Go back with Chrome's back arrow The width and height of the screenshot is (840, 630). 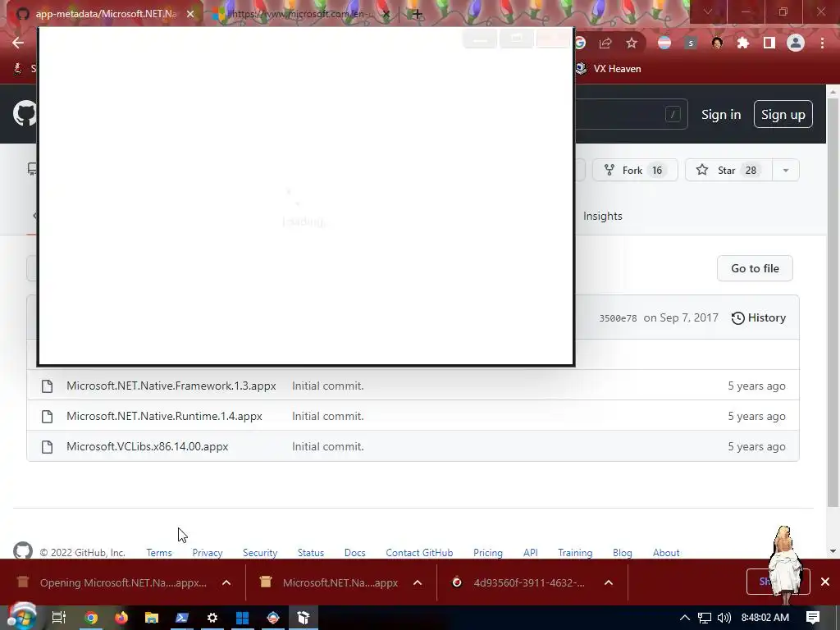(18, 43)
